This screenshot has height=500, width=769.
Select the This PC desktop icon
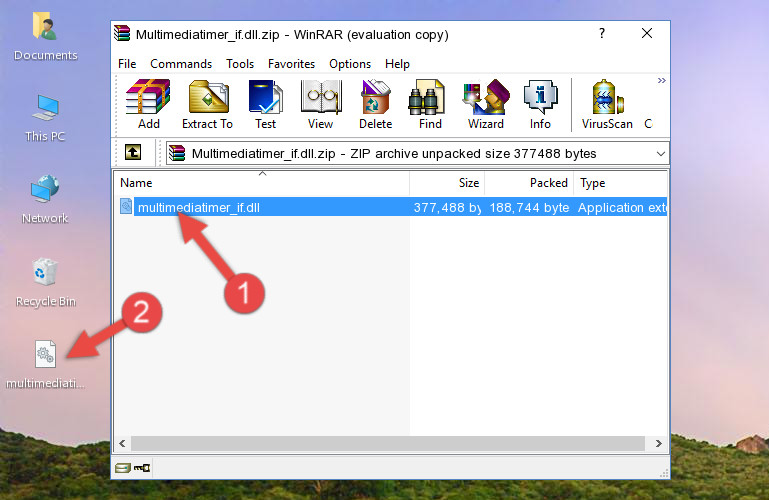pyautogui.click(x=45, y=118)
